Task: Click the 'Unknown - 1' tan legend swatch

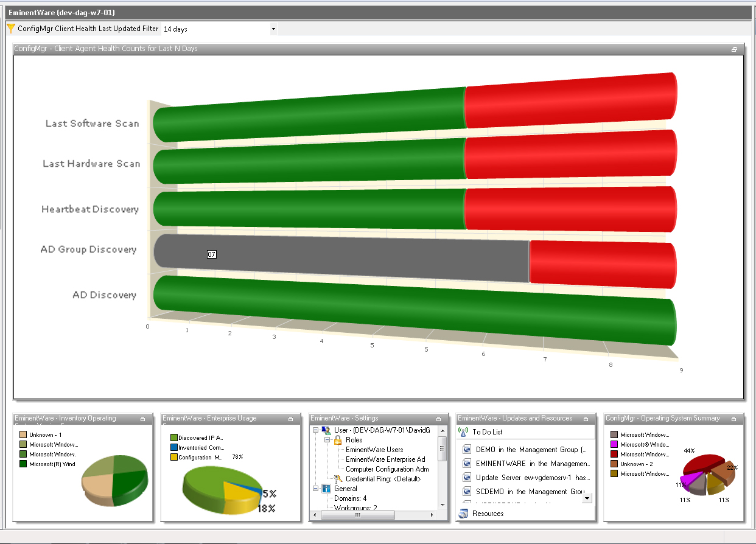Action: click(x=23, y=435)
